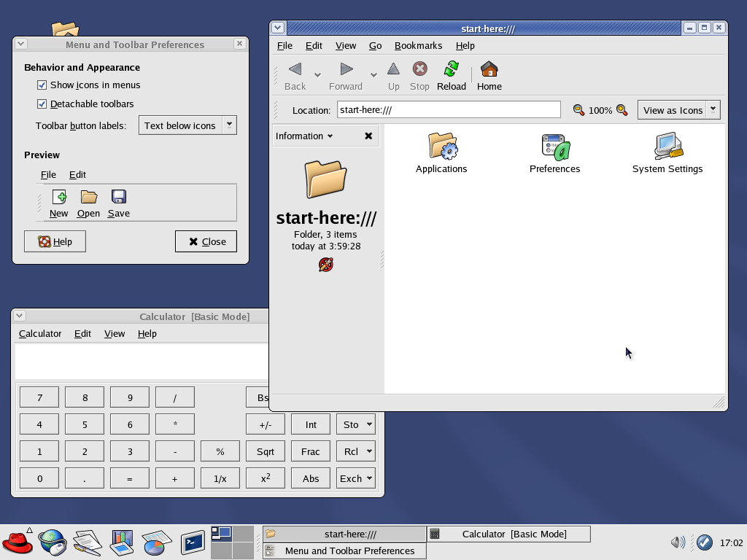Open the Exch exchange dropdown in Calculator
This screenshot has height=560, width=747.
[x=356, y=478]
